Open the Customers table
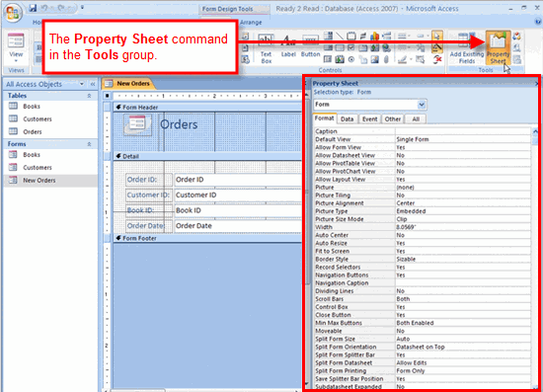This screenshot has width=543, height=392. [x=38, y=119]
